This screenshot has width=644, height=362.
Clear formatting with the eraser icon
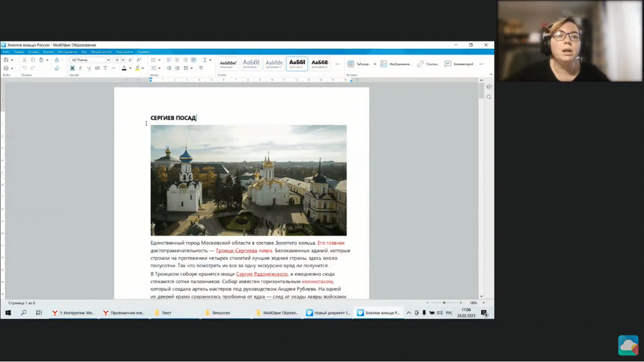click(57, 68)
